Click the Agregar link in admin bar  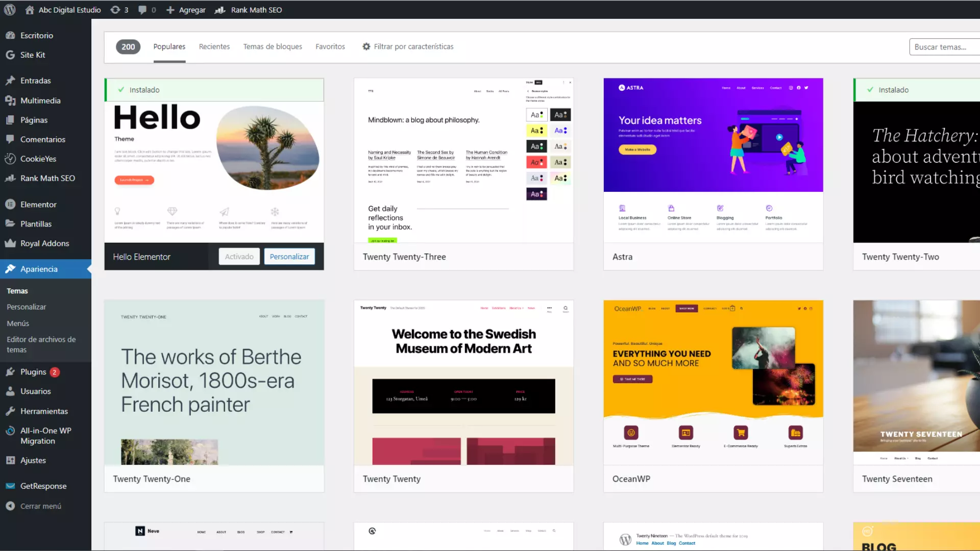(192, 10)
